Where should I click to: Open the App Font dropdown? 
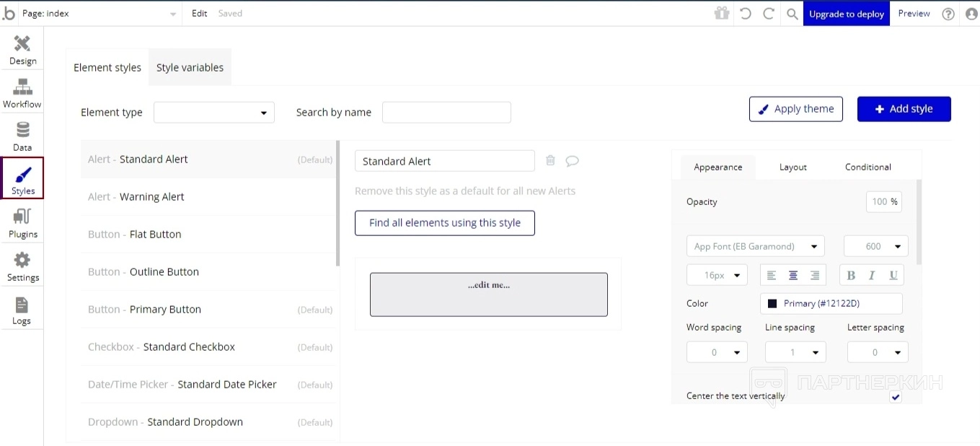(x=755, y=246)
